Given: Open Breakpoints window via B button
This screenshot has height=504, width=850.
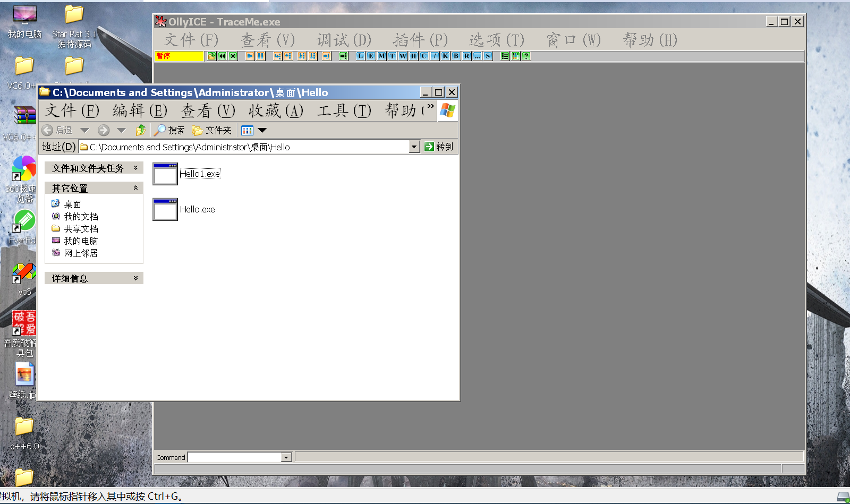Looking at the screenshot, I should tap(456, 56).
